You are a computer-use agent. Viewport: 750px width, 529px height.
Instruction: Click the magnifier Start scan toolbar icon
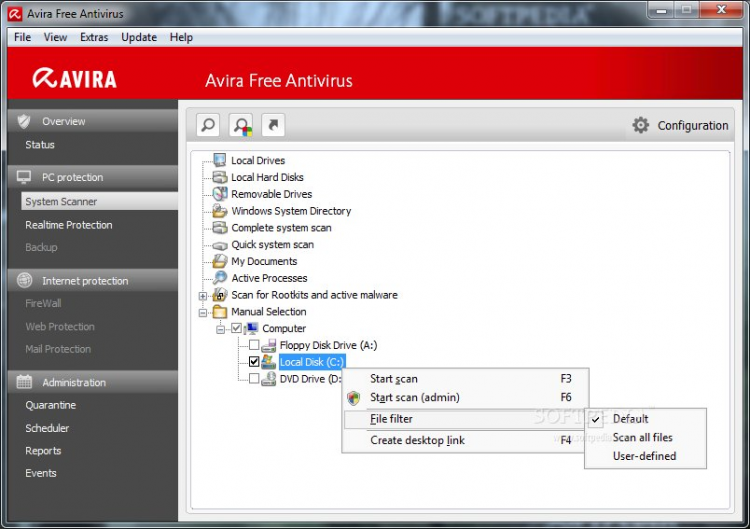pyautogui.click(x=208, y=125)
